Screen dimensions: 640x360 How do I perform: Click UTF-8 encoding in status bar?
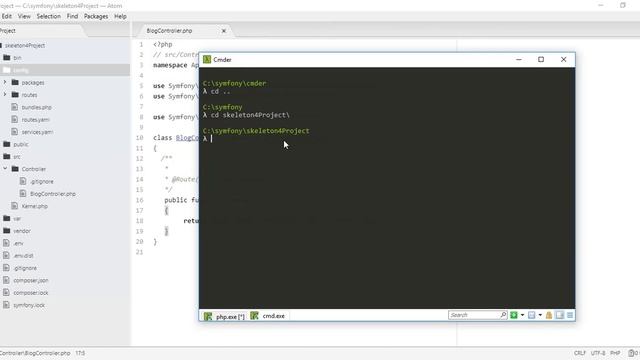[x=598, y=353]
